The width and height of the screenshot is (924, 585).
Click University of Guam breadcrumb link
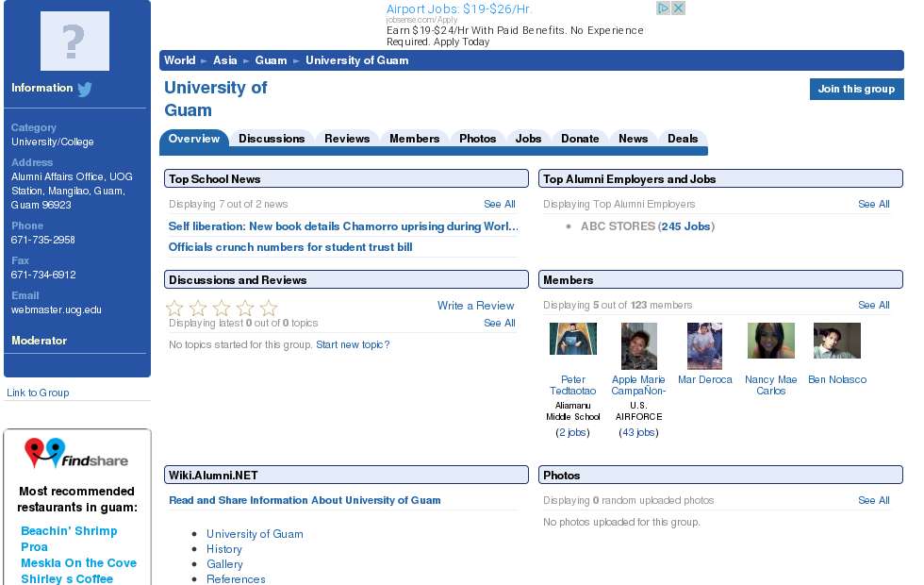pyautogui.click(x=356, y=60)
